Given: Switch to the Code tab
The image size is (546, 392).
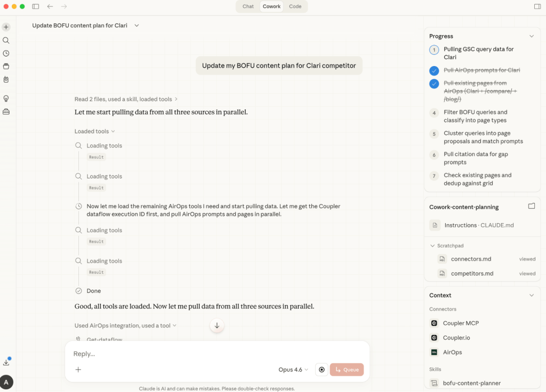Looking at the screenshot, I should (x=295, y=6).
